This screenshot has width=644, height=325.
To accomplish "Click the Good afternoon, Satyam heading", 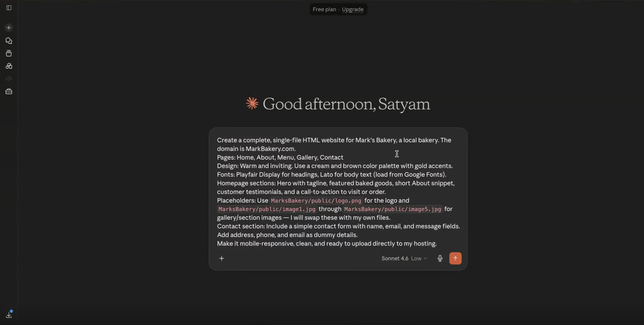I will coord(346,104).
